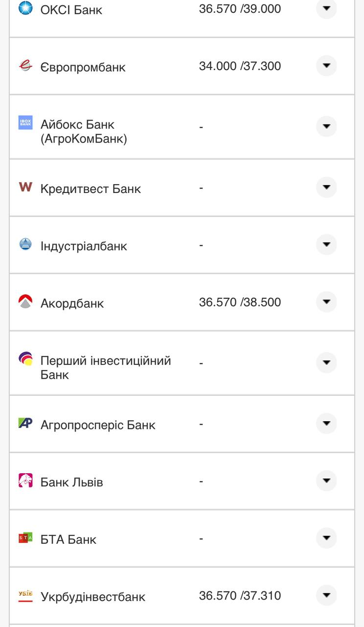
Task: Click the green БТА Банк logo
Action: click(x=25, y=538)
